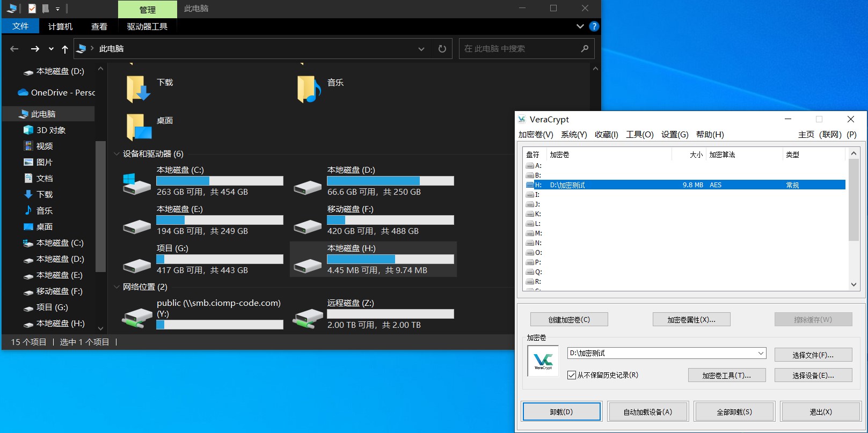Select 此电脑 in Explorer sidebar
Screen dimensions: 868x433
[48, 114]
